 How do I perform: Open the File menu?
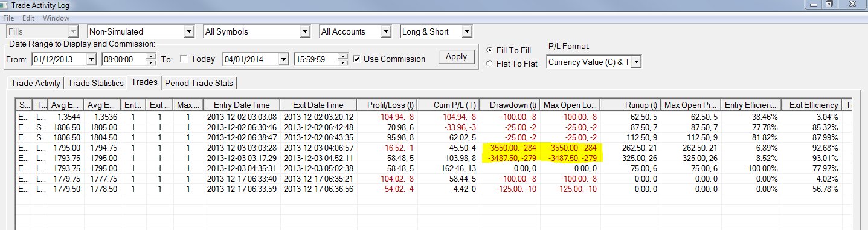(x=8, y=18)
